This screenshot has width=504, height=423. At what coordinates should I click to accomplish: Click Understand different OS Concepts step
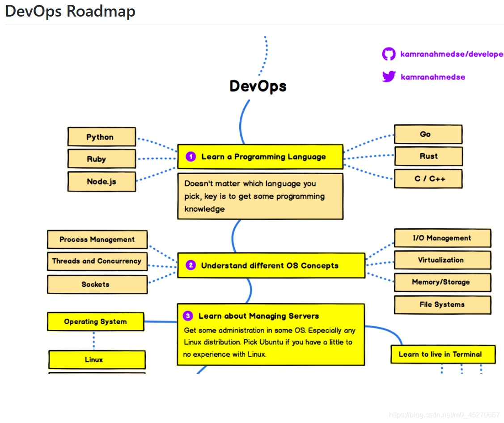[271, 265]
